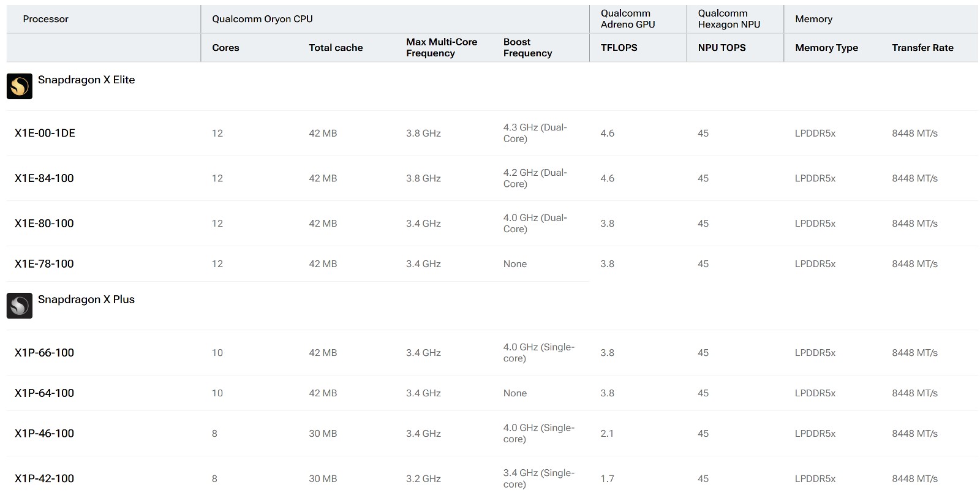Click 30 MB cache in X1P-42-100 row
Screen dimensions: 980x498
coord(323,479)
